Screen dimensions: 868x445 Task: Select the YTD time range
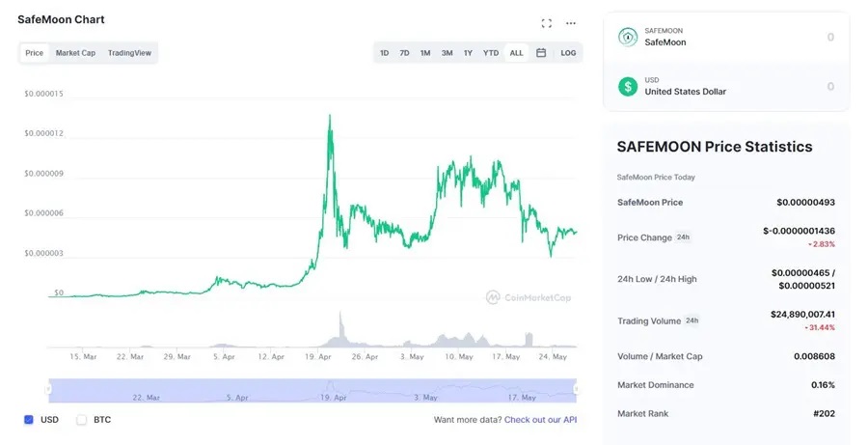tap(491, 53)
